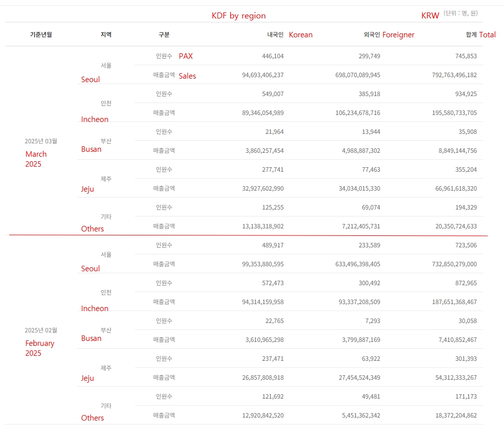
Task: Click February Incheon total sales 187,651,368,467
Action: [454, 302]
